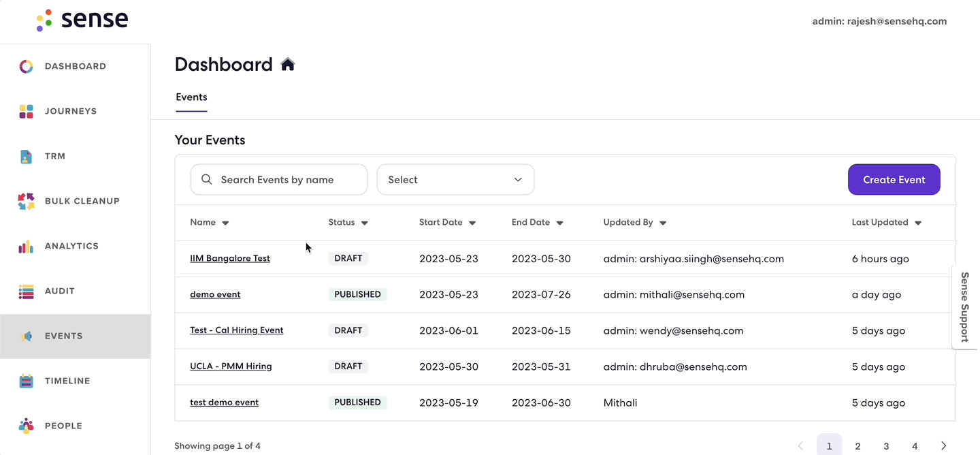Toggle sorting on the Last Updated column
This screenshot has width=980, height=455.
point(918,222)
